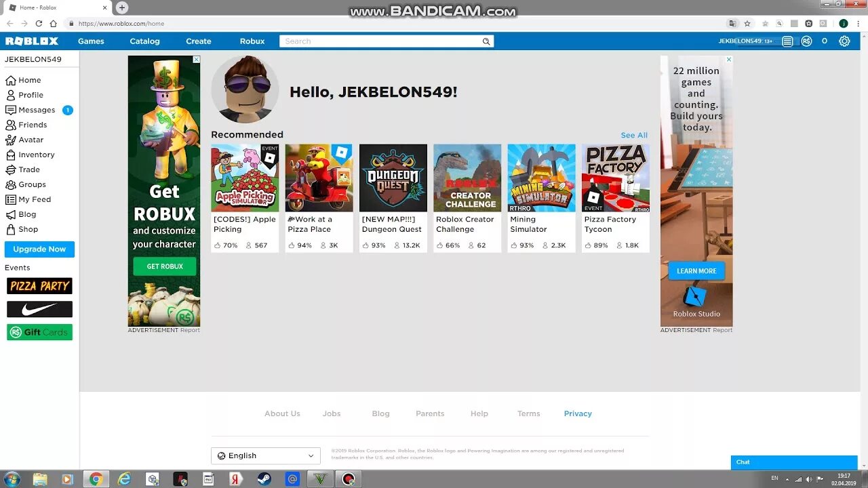Open the About Us footer link
This screenshot has height=488, width=868.
click(x=282, y=413)
